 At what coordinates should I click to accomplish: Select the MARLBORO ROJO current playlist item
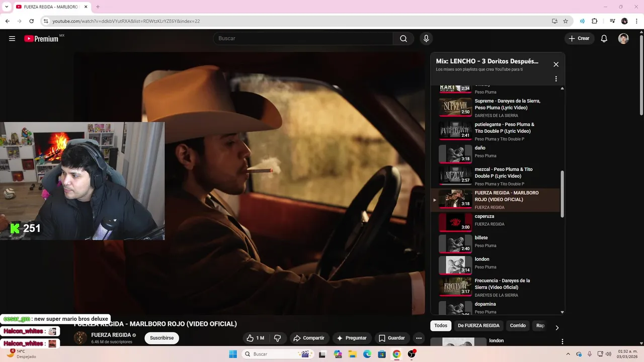[x=496, y=200]
